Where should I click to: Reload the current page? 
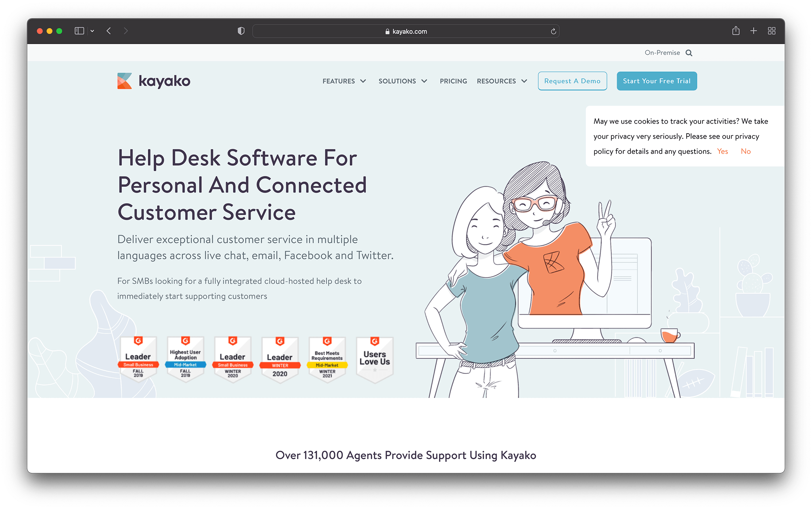[x=553, y=31]
